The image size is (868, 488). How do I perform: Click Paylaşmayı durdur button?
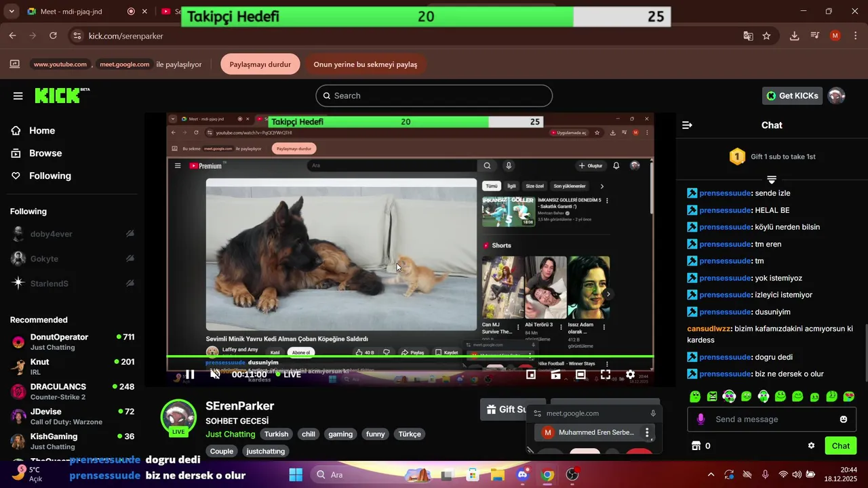(260, 64)
